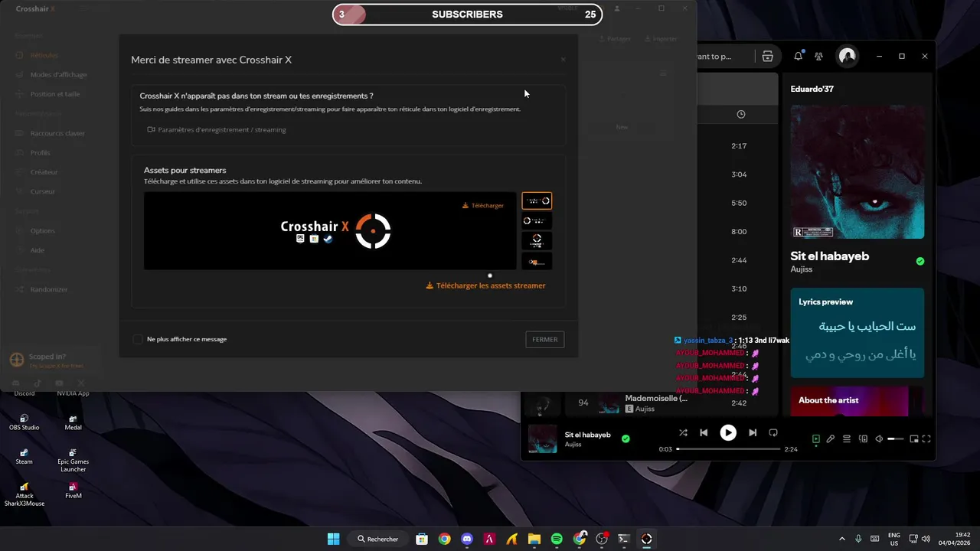Select the fourth asset thumbnail

[x=537, y=261]
